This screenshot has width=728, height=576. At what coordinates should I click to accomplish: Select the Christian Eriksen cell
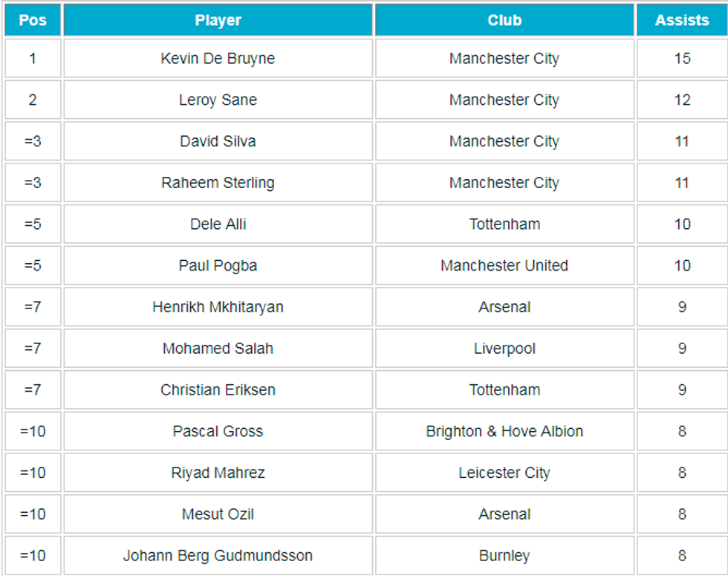[x=218, y=389]
